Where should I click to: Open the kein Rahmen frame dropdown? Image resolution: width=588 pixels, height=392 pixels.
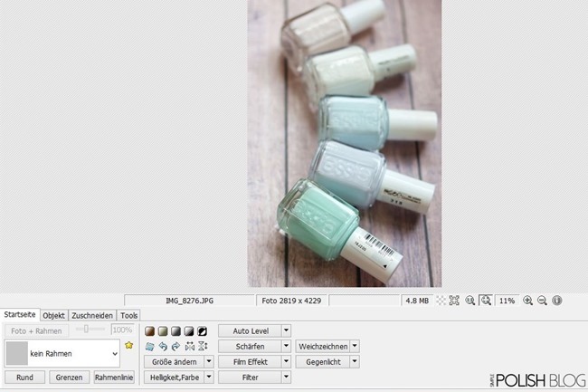pos(115,354)
